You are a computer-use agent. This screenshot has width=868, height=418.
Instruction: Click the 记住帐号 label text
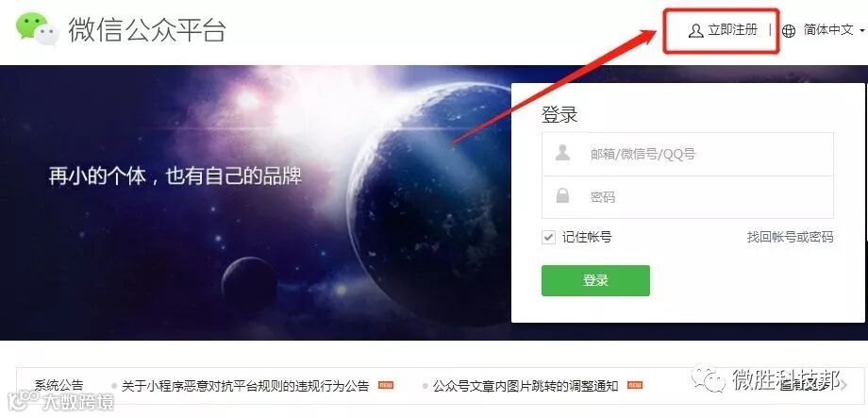coord(587,238)
